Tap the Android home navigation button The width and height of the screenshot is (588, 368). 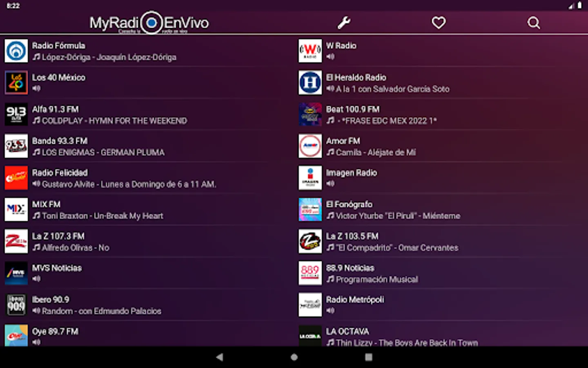tap(294, 357)
